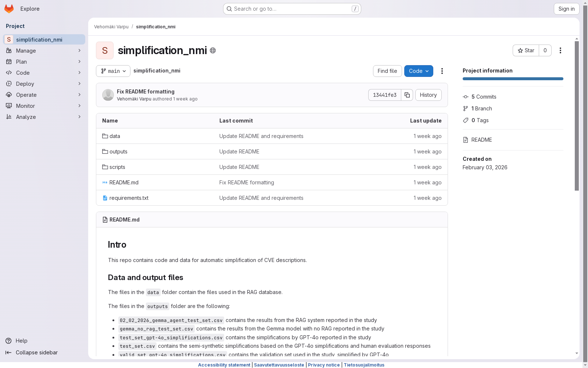Click the Help question mark icon
Screen dimensions: 588x368
pos(8,341)
